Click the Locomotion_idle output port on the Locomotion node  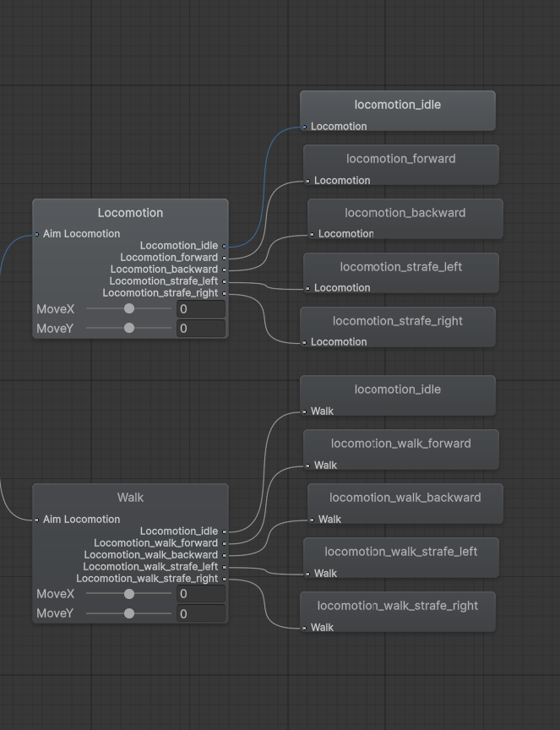tap(224, 246)
